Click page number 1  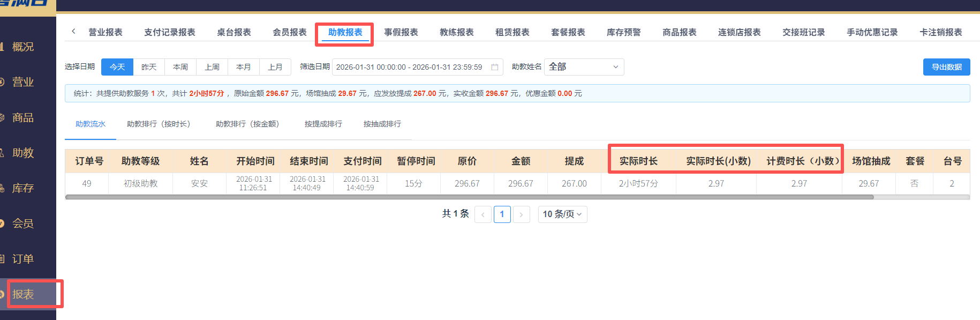coord(502,214)
